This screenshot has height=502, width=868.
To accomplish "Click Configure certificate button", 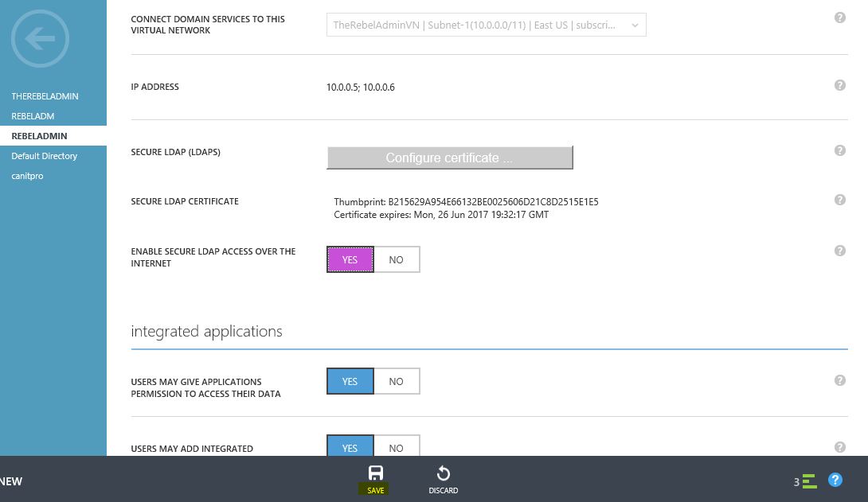I will [x=449, y=158].
